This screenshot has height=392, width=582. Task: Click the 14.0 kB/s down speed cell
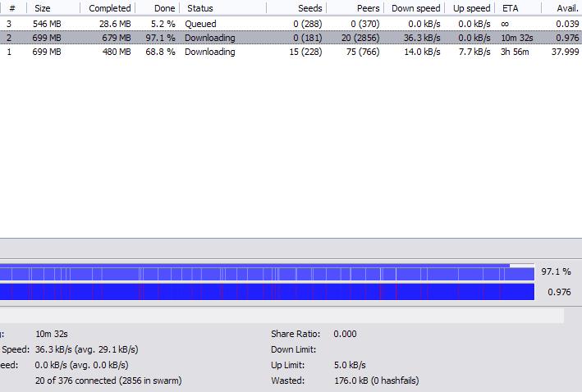coord(422,52)
